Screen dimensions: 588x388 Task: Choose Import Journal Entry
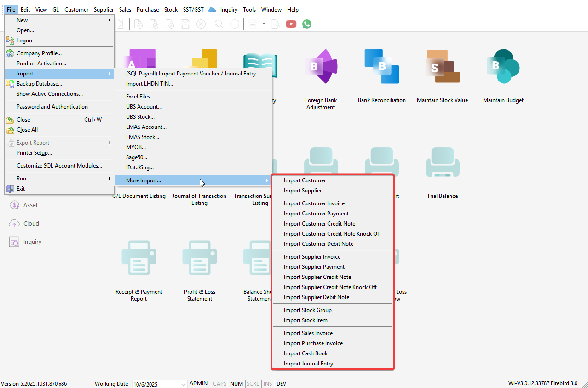point(332,364)
